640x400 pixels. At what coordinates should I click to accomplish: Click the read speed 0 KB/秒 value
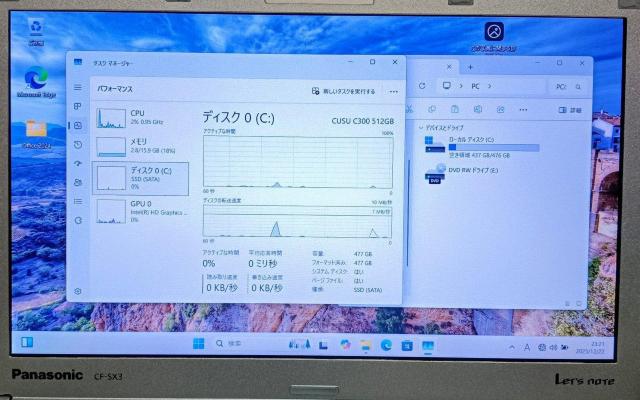click(x=222, y=288)
